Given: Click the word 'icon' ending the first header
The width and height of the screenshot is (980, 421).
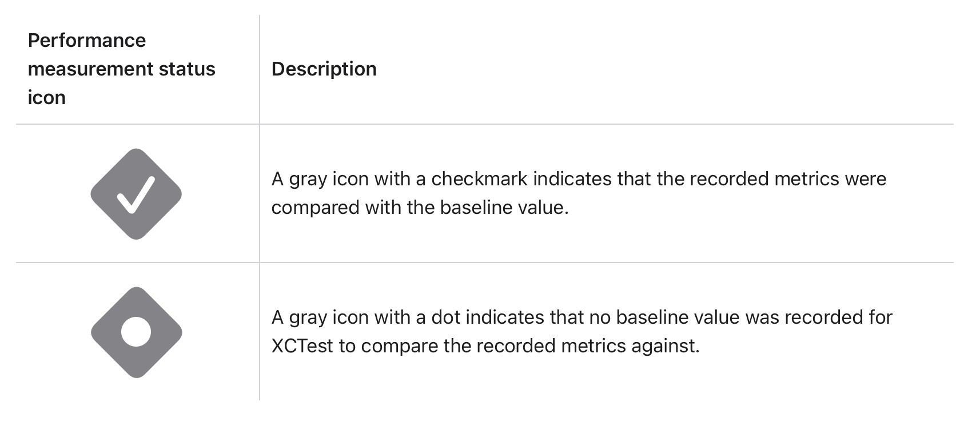Looking at the screenshot, I should click(x=46, y=98).
